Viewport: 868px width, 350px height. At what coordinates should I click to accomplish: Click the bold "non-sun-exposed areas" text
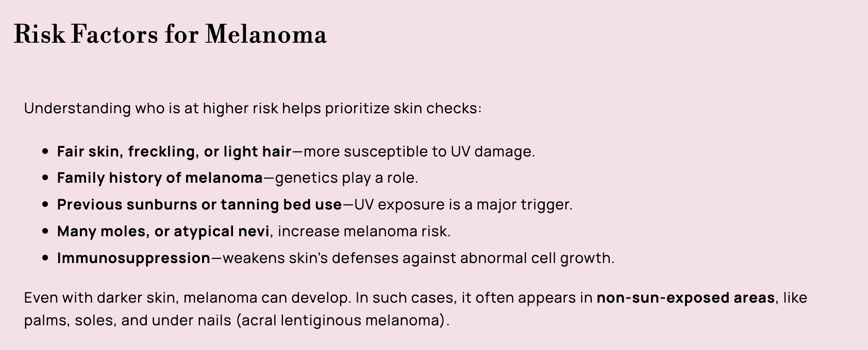coord(686,298)
